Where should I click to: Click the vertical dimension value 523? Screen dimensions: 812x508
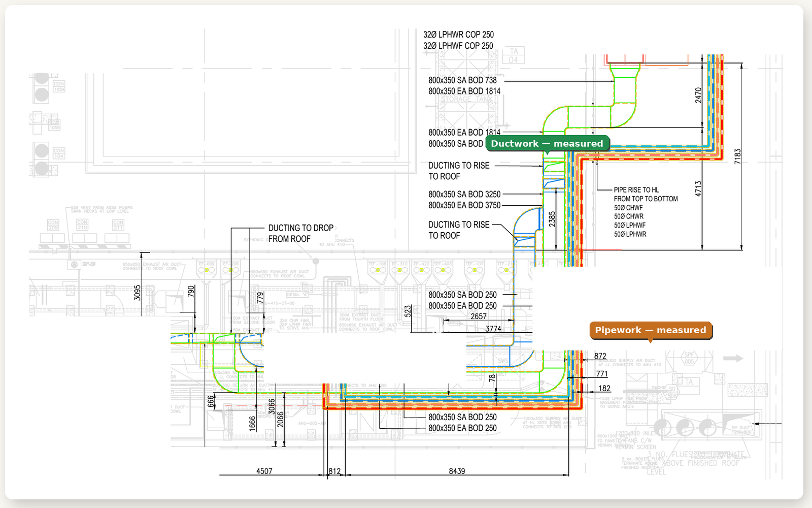(408, 311)
